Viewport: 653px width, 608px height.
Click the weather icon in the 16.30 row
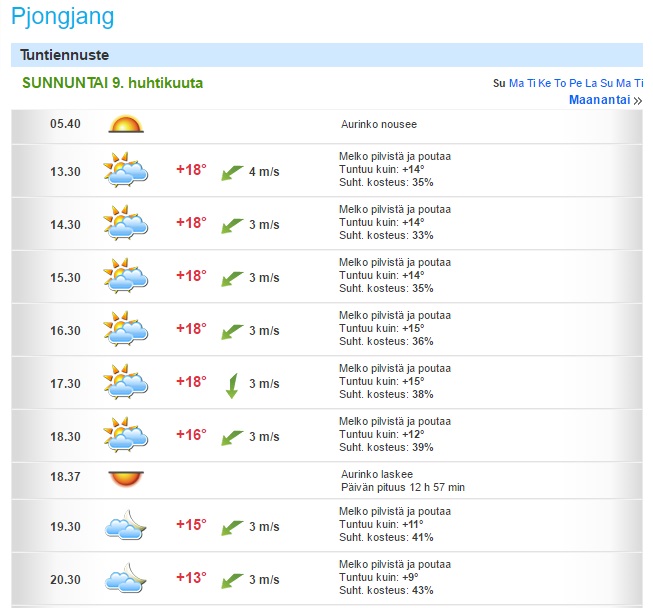point(126,329)
